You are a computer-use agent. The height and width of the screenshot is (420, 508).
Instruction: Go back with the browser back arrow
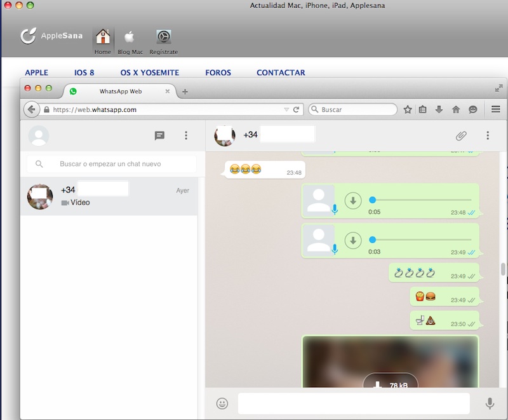coord(31,109)
